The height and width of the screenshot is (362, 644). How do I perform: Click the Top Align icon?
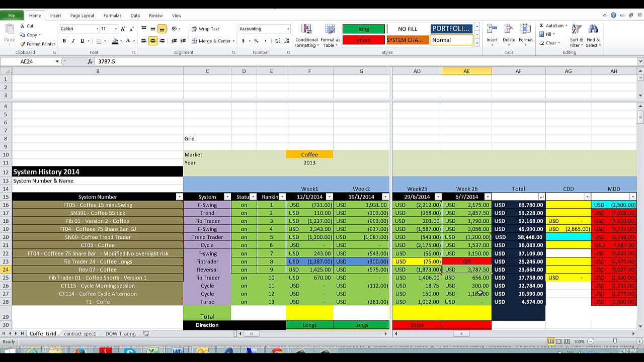click(x=144, y=29)
